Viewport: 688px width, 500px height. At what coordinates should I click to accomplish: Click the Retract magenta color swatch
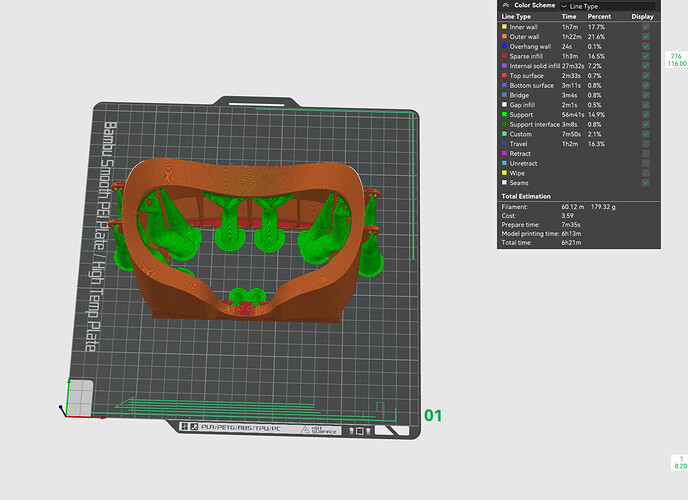pos(503,153)
